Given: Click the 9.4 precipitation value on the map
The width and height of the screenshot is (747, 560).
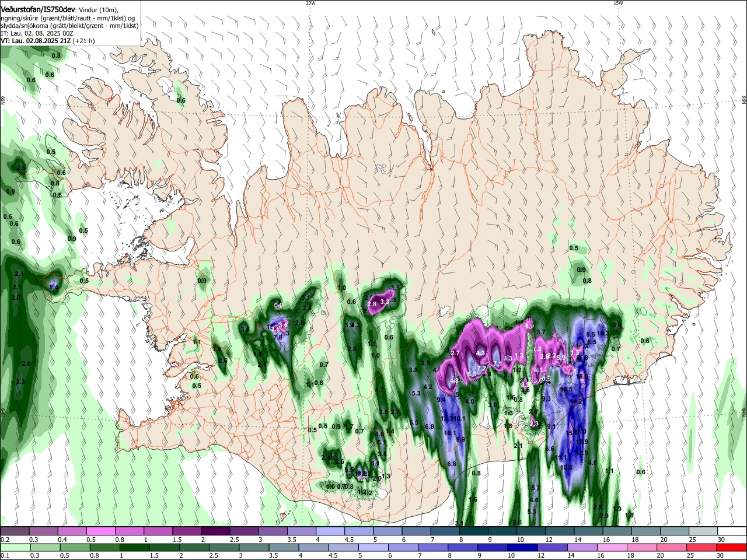Looking at the screenshot, I should tap(441, 400).
